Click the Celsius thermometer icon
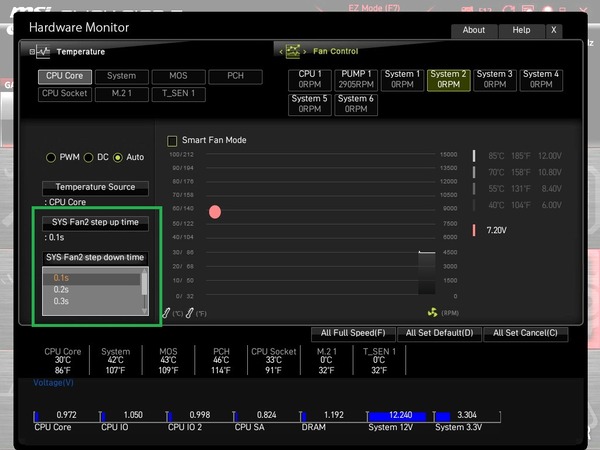The height and width of the screenshot is (450, 600). click(166, 313)
